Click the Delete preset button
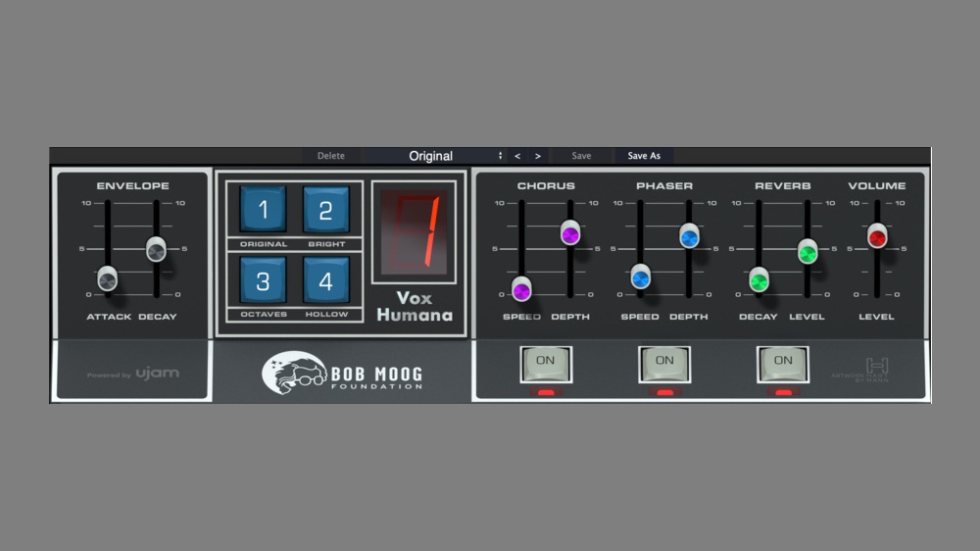This screenshot has width=980, height=551. tap(331, 156)
